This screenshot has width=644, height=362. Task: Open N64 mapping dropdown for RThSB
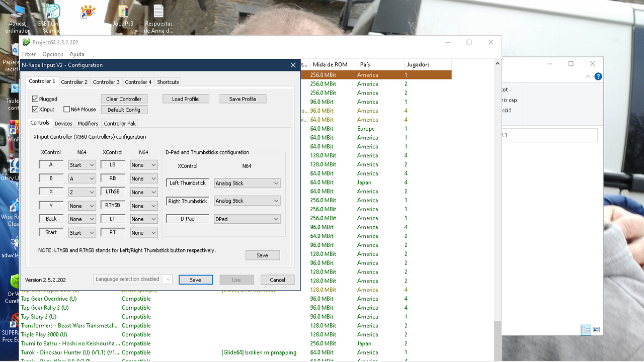(x=144, y=206)
